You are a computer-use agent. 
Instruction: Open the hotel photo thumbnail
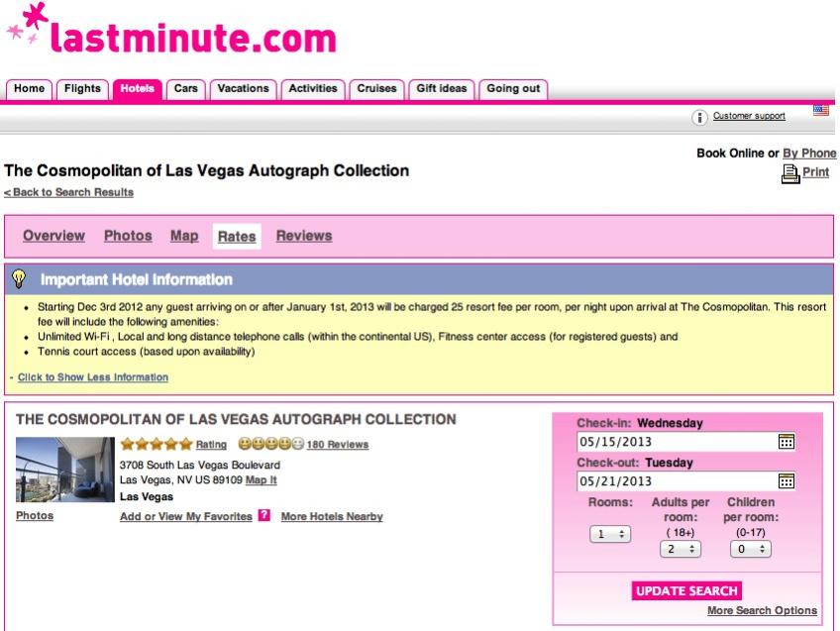(x=65, y=470)
